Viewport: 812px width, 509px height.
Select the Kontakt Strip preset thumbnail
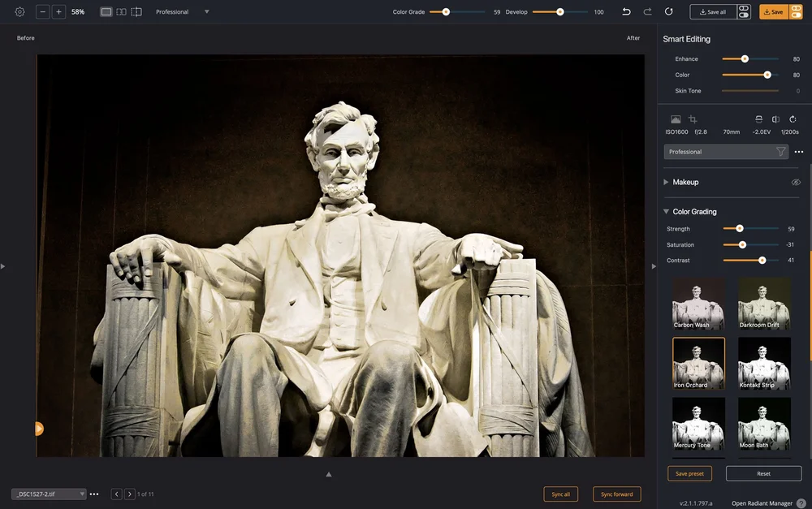pyautogui.click(x=764, y=364)
